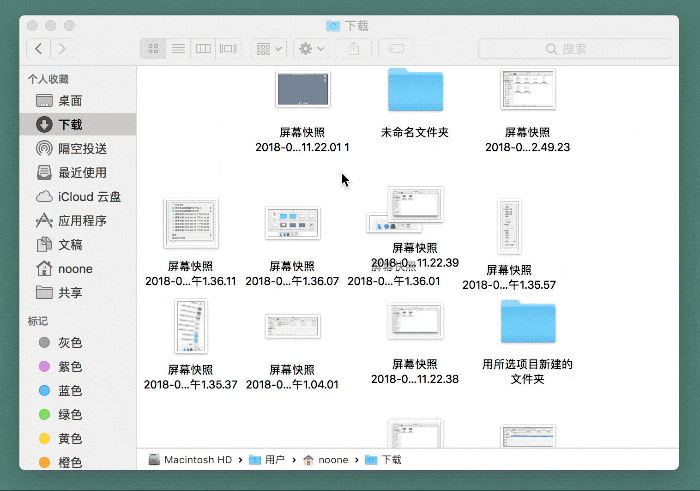Open 桌面 in the sidebar

70,101
